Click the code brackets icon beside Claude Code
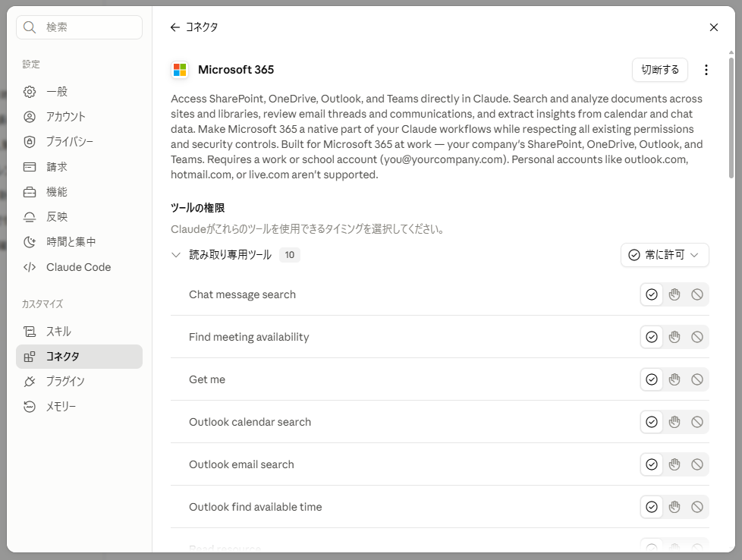Viewport: 742px width, 560px height. tap(30, 267)
